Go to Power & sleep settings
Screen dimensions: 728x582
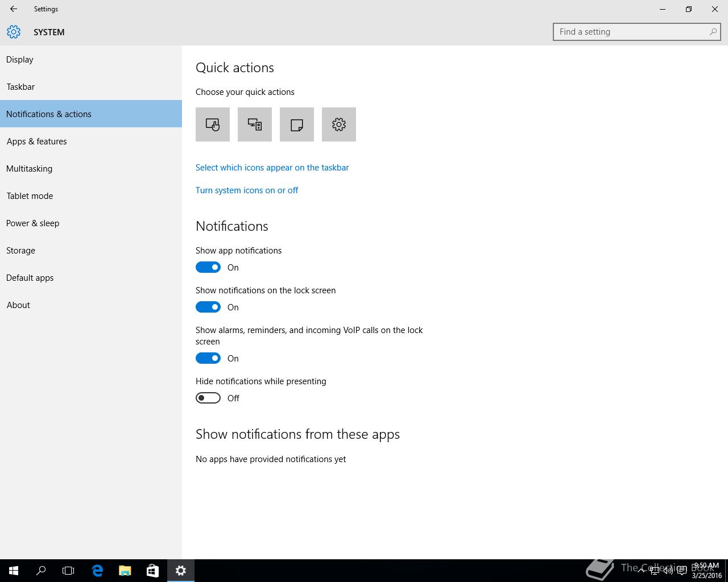33,223
